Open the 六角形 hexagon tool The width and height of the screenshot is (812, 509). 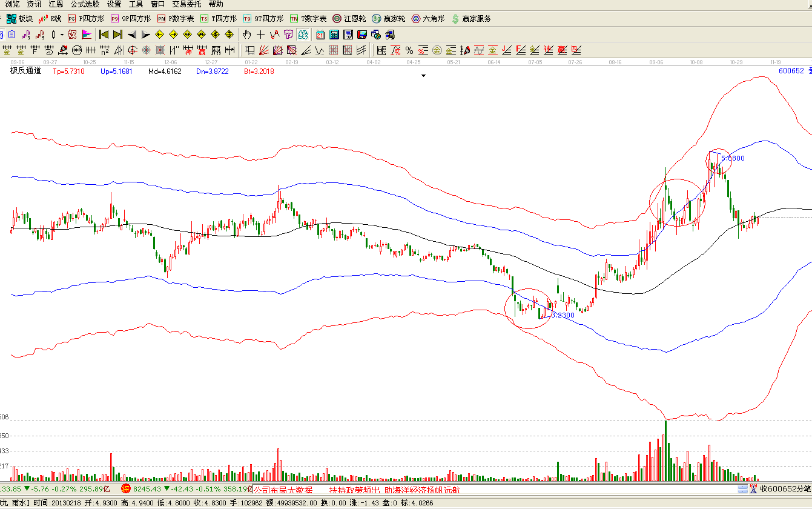(x=427, y=19)
